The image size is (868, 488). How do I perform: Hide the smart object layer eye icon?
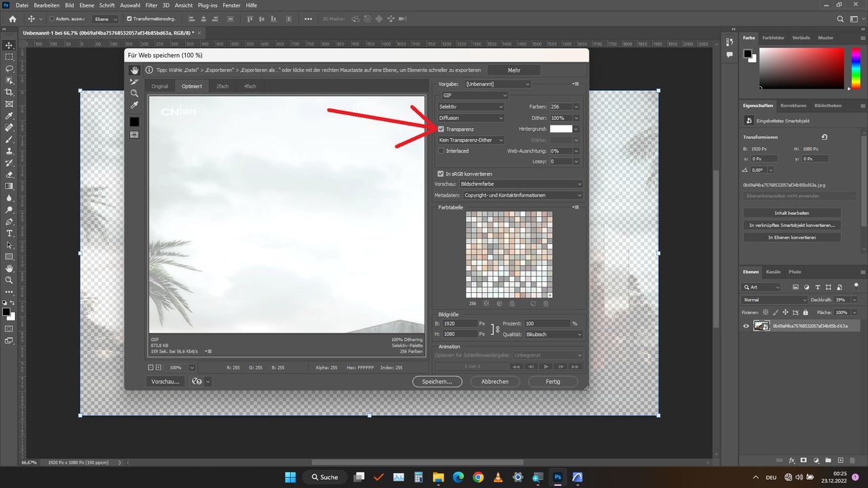747,326
